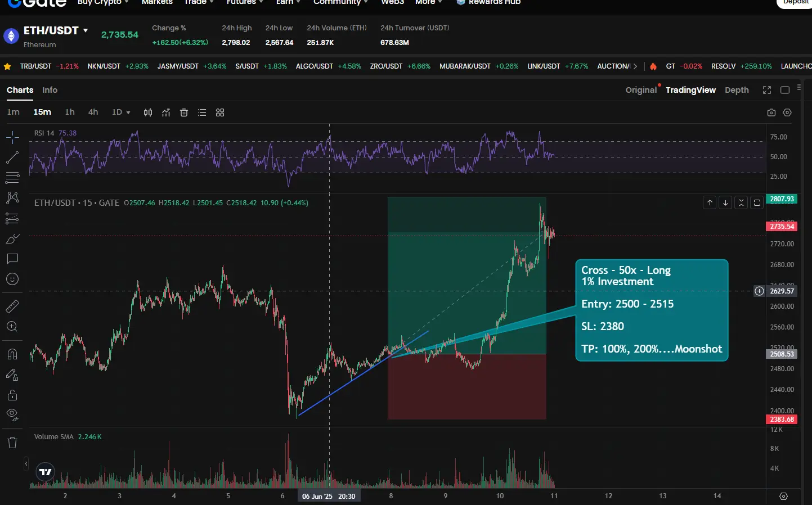This screenshot has width=812, height=505.
Task: Open the candlestick chart style selector
Action: tap(148, 112)
